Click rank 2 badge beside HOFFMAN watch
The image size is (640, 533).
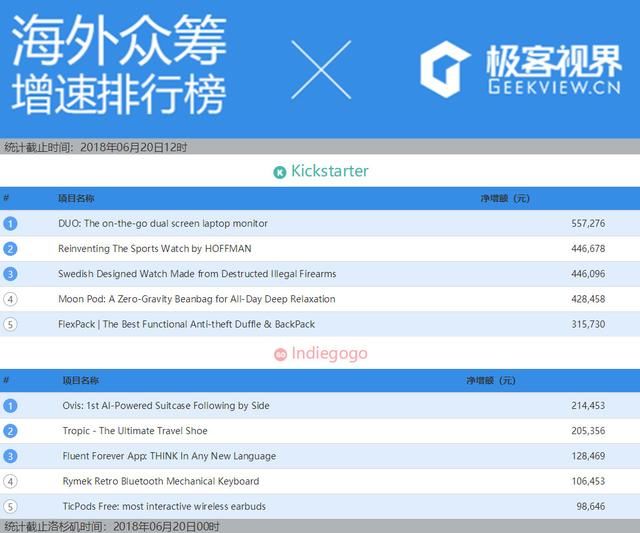tap(10, 249)
